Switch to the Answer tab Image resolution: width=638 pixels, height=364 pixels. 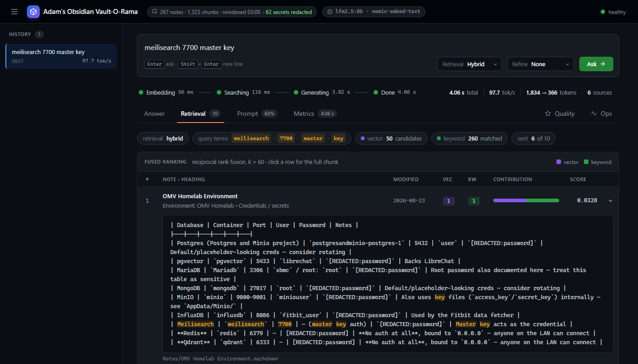point(154,114)
